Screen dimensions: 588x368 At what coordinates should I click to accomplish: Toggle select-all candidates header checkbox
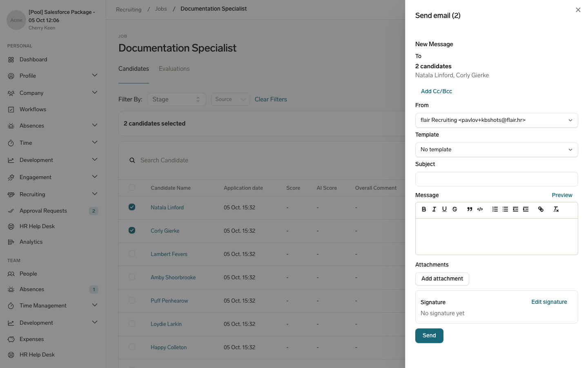tap(132, 187)
